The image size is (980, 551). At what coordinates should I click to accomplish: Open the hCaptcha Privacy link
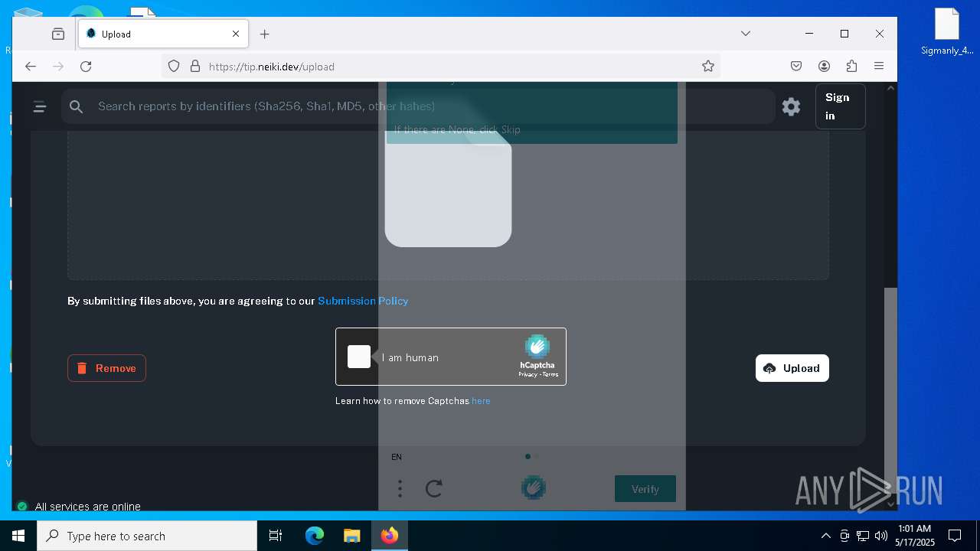[528, 374]
